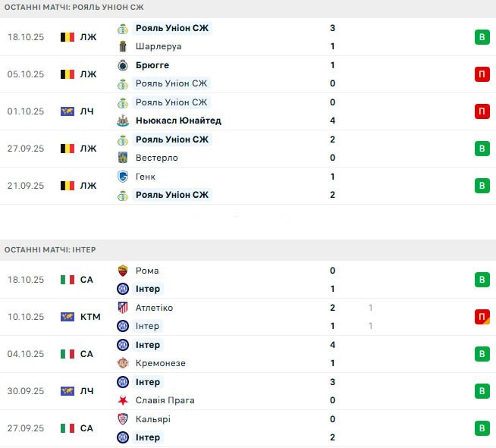Click the Italian flag beside 04.10.25 match

click(x=67, y=354)
